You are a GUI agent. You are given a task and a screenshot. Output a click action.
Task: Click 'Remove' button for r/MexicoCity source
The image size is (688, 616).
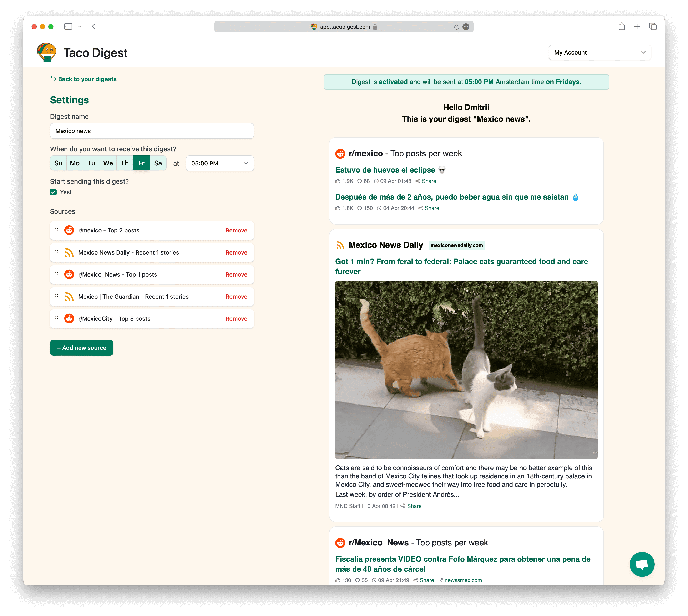[x=236, y=318]
